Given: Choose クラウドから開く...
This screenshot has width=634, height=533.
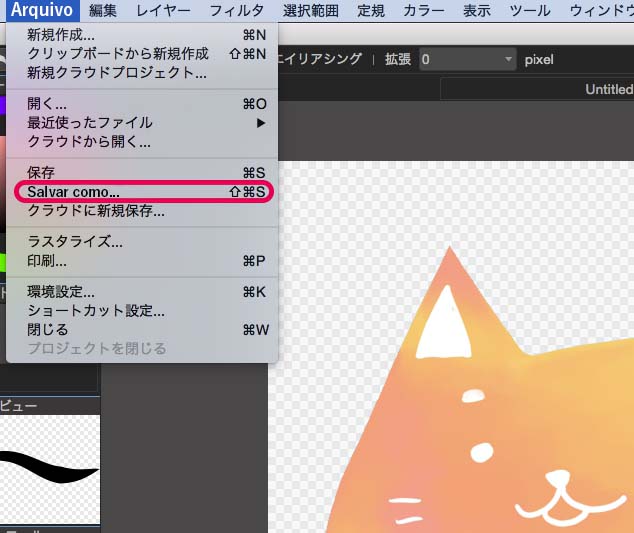Looking at the screenshot, I should 142,141.
